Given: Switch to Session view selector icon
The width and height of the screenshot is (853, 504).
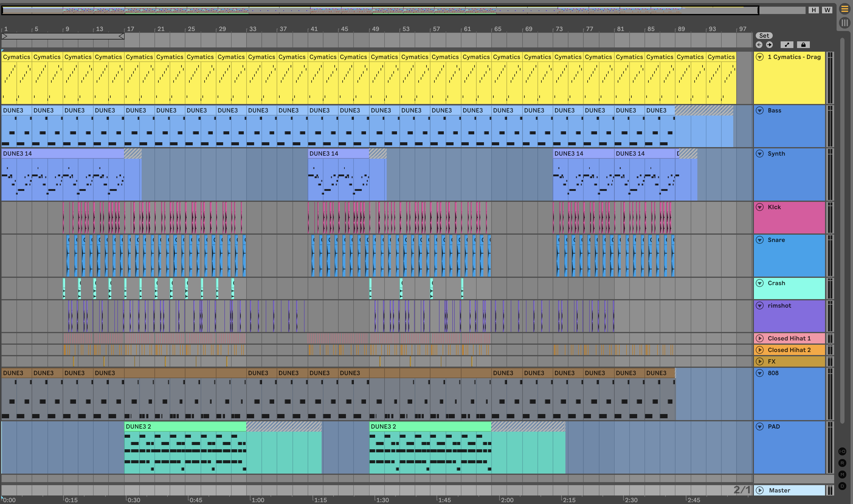Looking at the screenshot, I should coord(844,23).
